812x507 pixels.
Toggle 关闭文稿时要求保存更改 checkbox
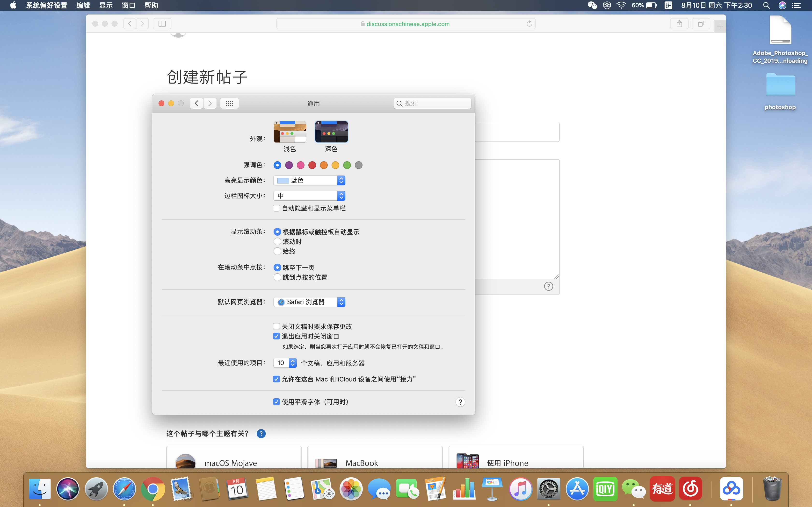tap(276, 326)
